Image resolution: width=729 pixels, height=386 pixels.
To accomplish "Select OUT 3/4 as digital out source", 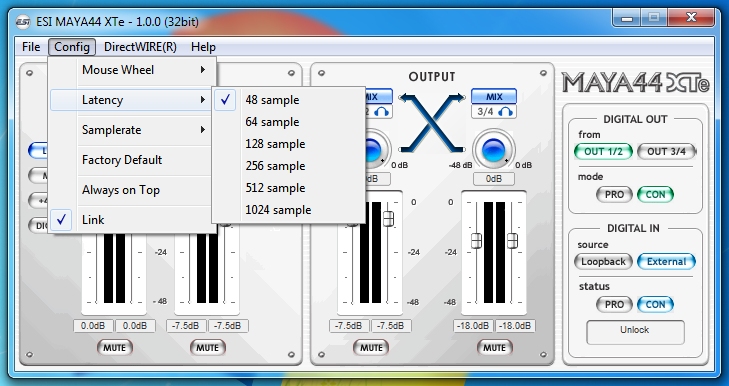I will pyautogui.click(x=666, y=151).
